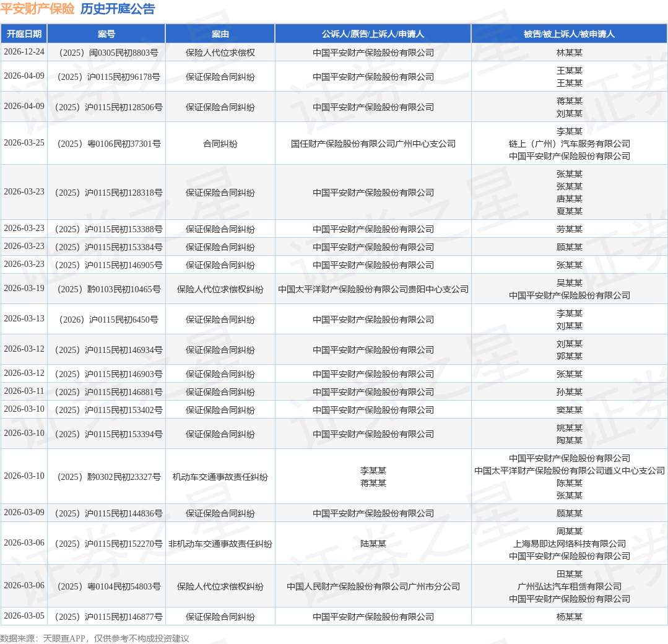Viewport: 668px width, 644px height.
Task: Click defendant 田某某
Action: click(569, 575)
